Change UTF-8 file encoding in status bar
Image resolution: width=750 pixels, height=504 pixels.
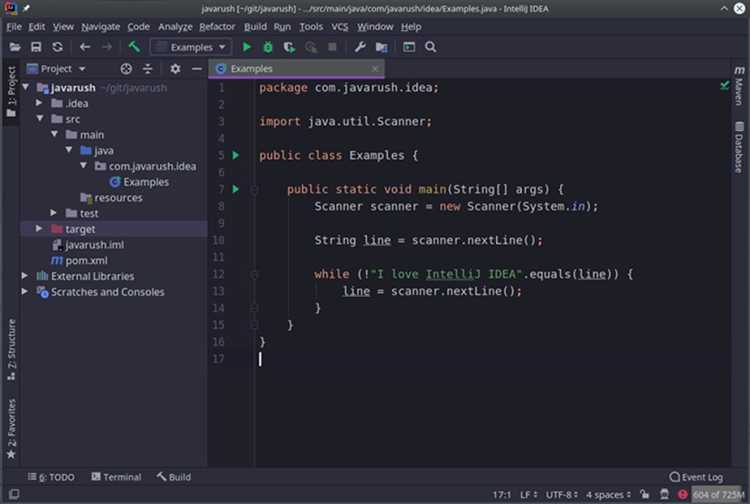(562, 494)
